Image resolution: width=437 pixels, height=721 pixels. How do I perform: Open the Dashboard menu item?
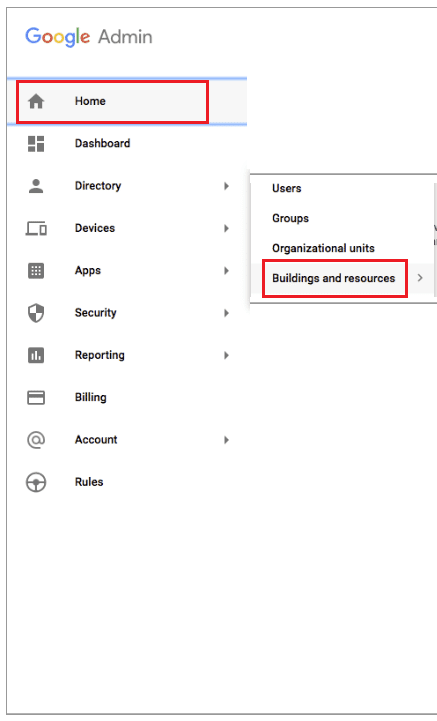point(126,143)
